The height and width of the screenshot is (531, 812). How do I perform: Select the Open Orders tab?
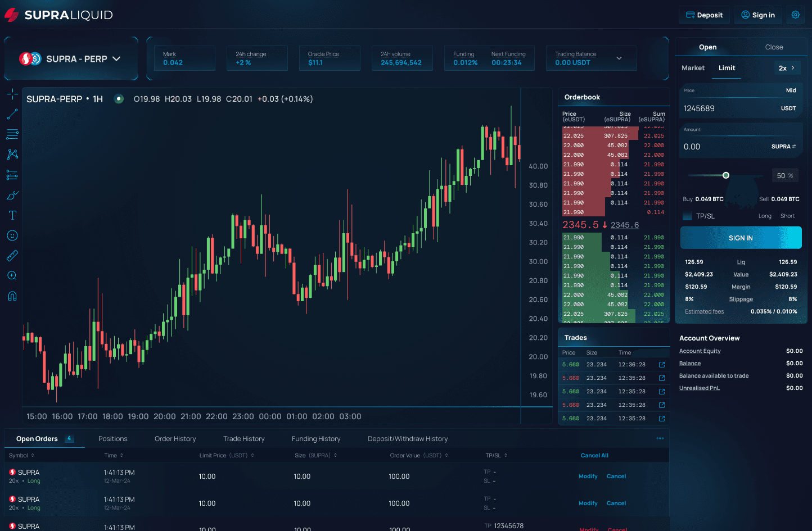pos(44,439)
